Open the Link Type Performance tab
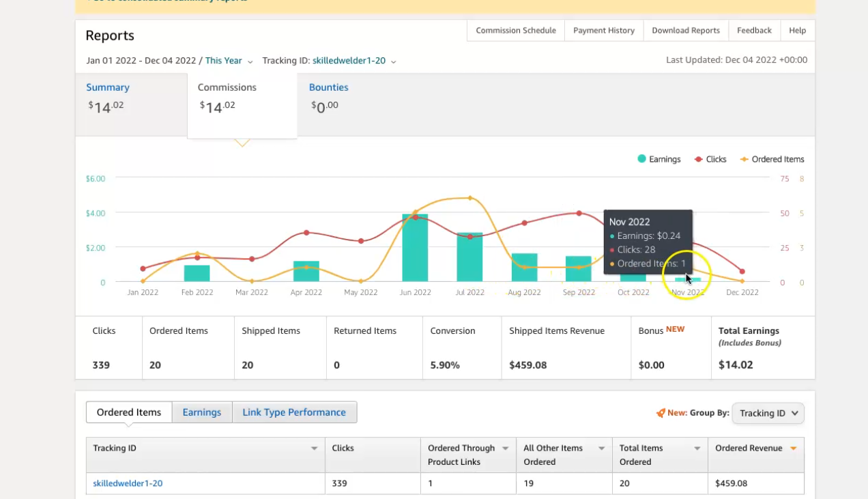The height and width of the screenshot is (499, 868). point(294,412)
